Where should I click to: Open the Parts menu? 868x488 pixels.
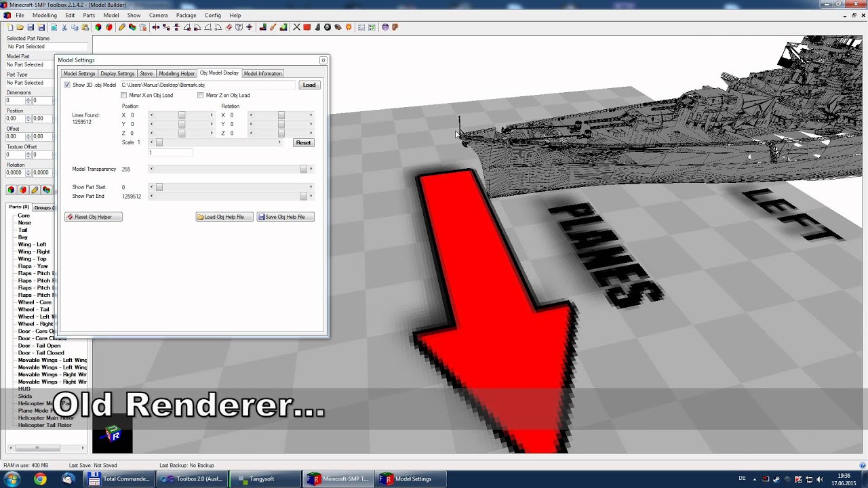point(89,15)
